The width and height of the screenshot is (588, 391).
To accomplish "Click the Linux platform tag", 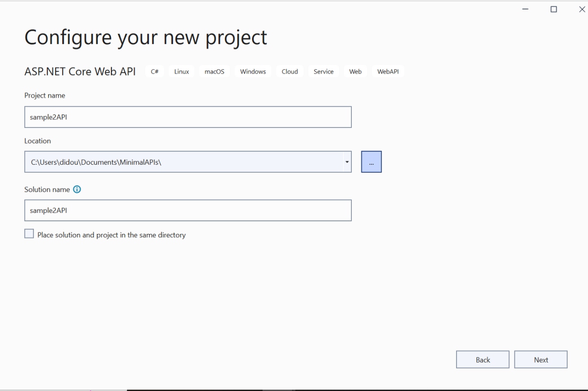I will coord(181,72).
